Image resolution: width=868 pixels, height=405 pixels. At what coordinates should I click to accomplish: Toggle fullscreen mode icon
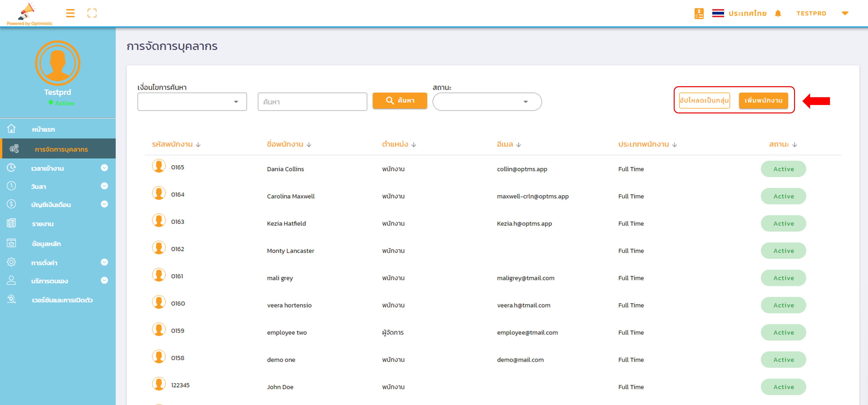tap(92, 13)
